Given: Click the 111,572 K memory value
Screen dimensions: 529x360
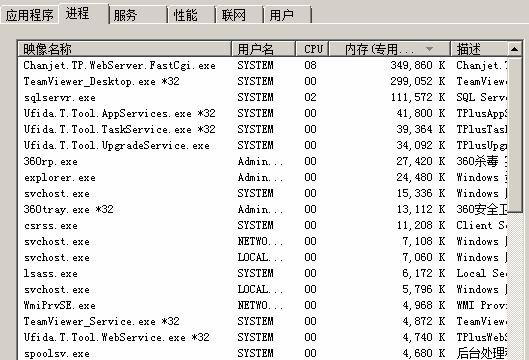Looking at the screenshot, I should point(418,97).
